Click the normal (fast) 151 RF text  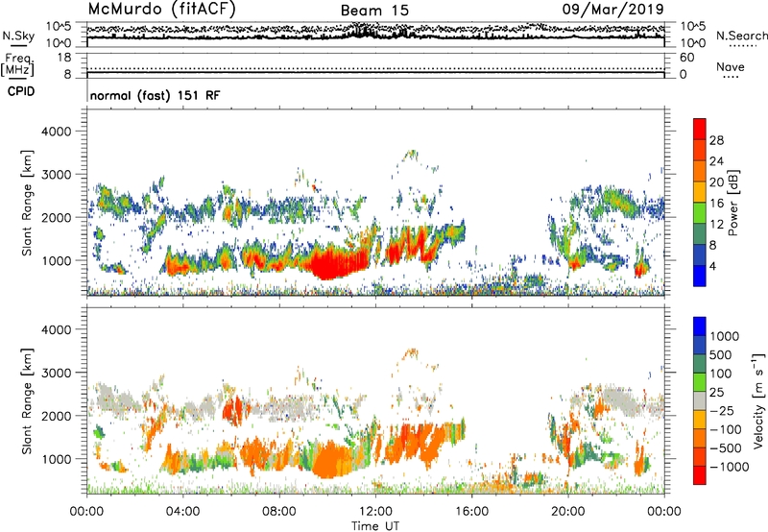click(156, 95)
